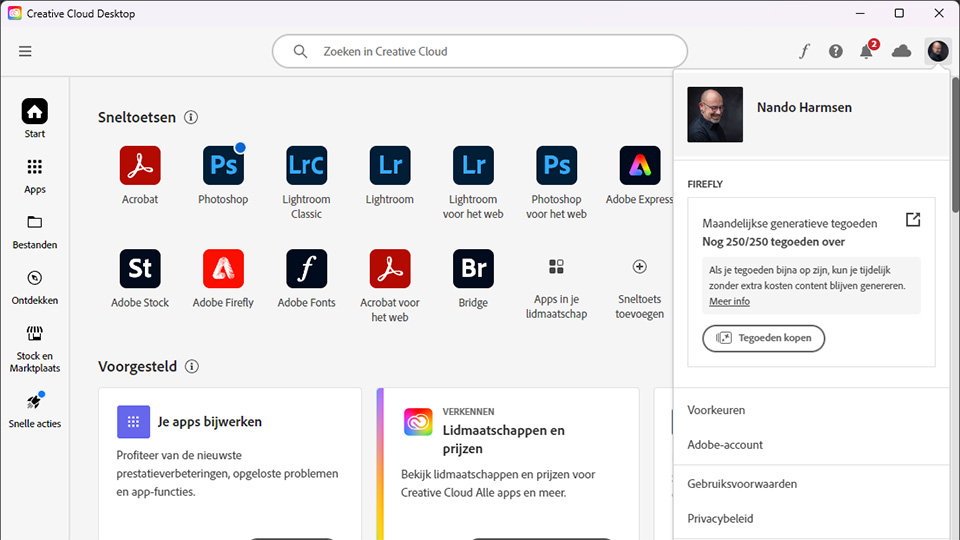
Task: Show info for Voorgesteld heading
Action: click(x=192, y=366)
